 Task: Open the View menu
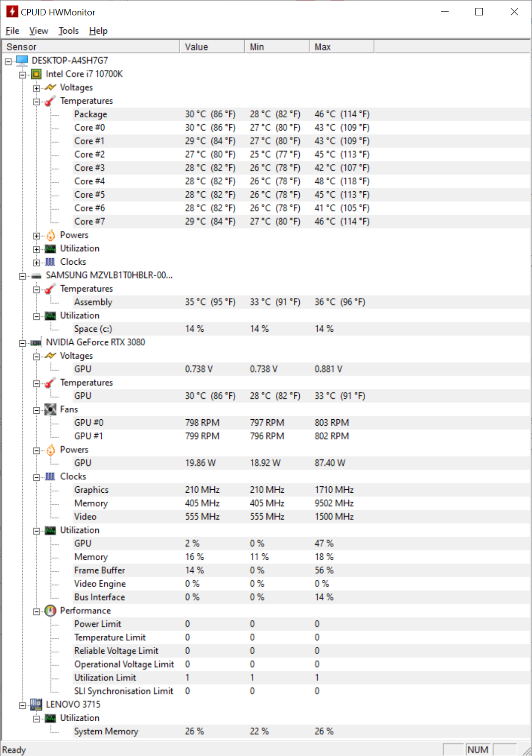click(x=39, y=31)
